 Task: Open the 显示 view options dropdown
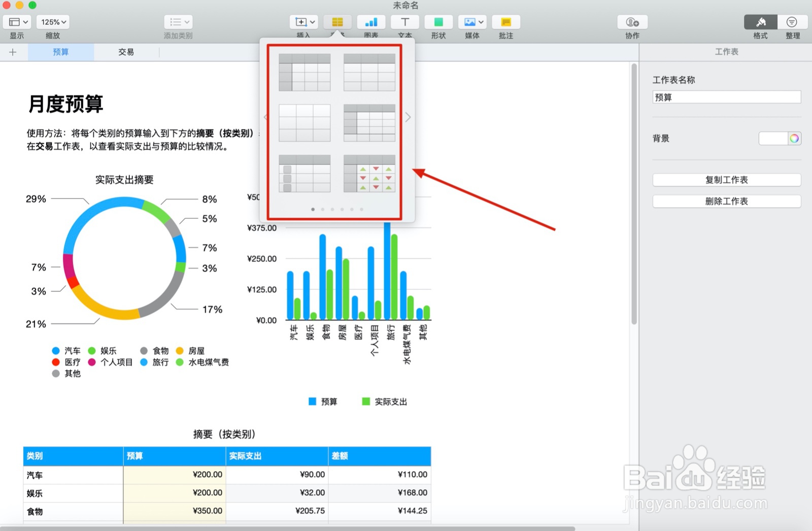pyautogui.click(x=17, y=22)
